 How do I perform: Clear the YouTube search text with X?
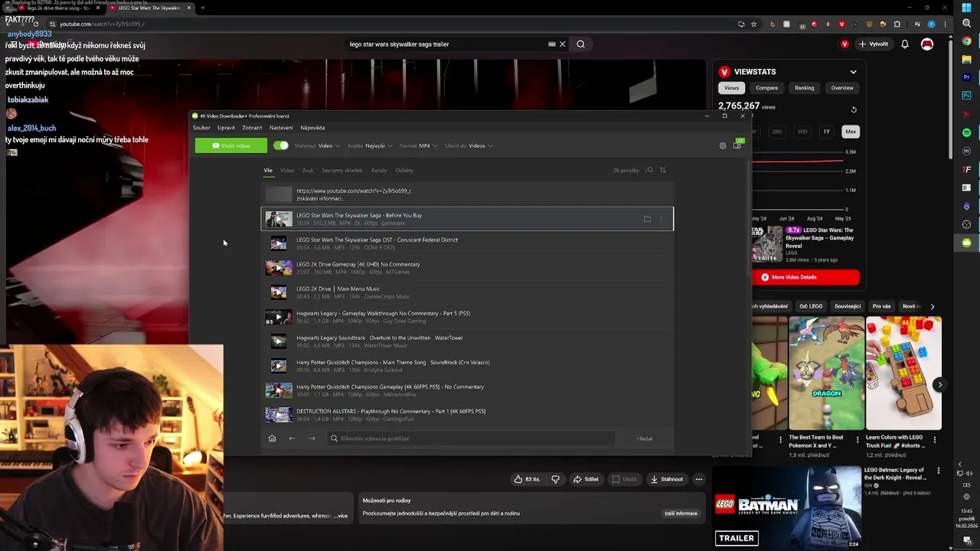562,44
